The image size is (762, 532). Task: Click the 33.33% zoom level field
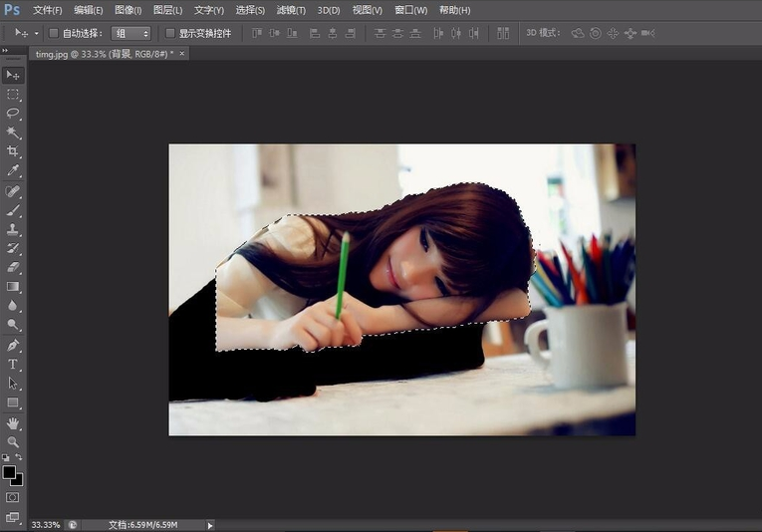click(46, 525)
